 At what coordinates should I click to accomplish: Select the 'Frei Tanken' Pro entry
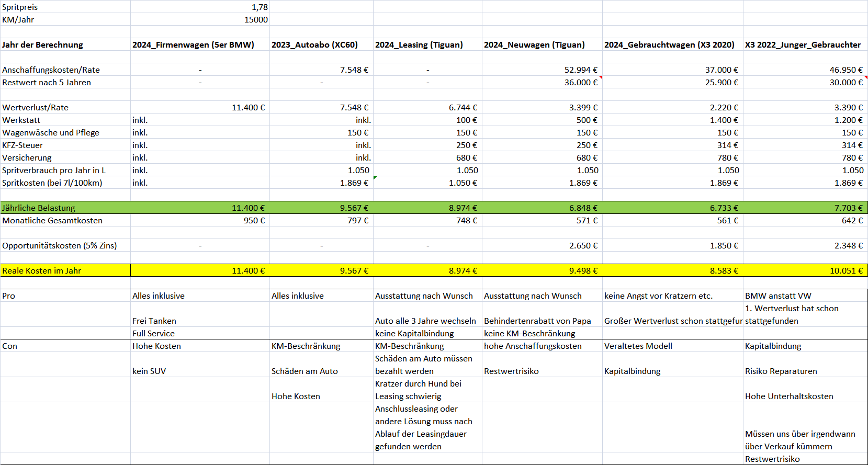tap(154, 321)
